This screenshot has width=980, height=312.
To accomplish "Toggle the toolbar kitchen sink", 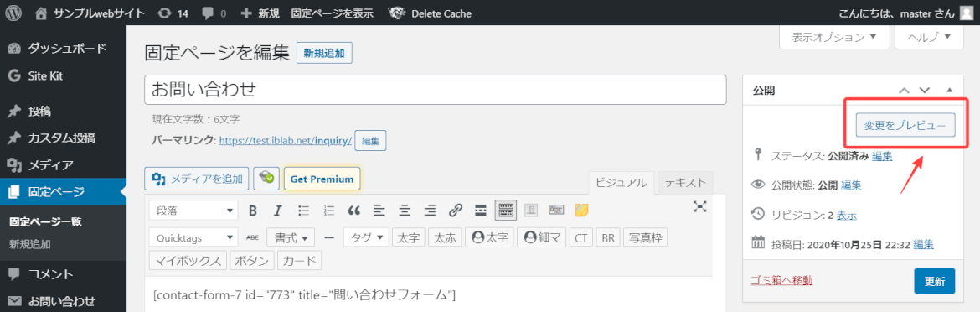I will (506, 210).
